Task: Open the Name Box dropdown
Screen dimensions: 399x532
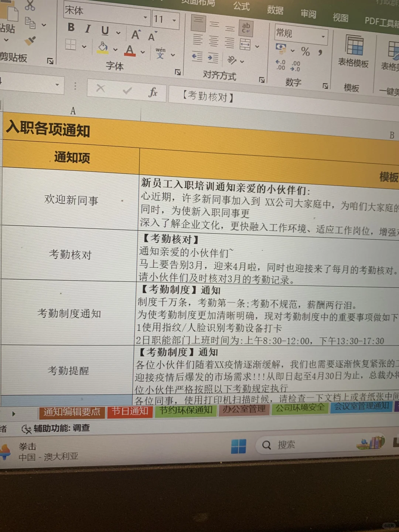Action: point(57,85)
